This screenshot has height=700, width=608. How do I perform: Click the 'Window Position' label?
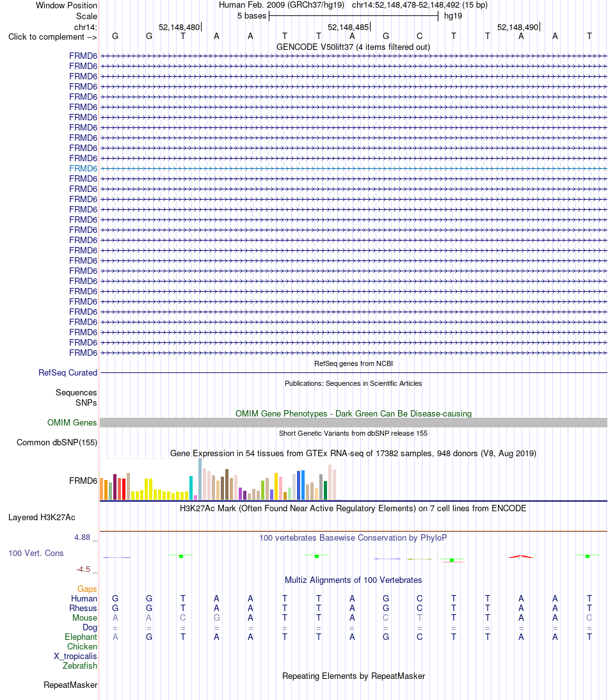(x=67, y=5)
